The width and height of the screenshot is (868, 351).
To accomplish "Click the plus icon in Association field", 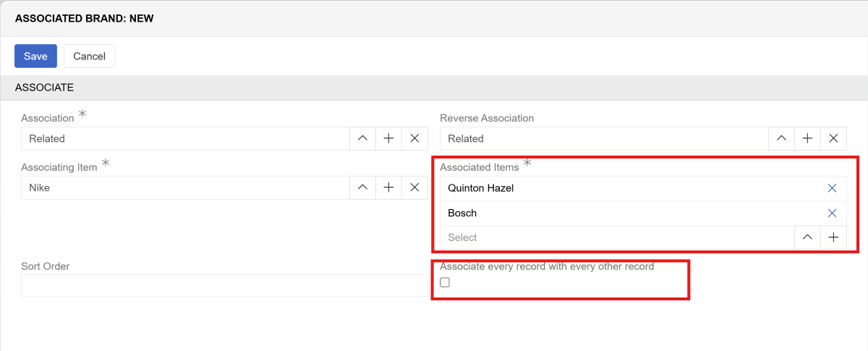I will [388, 138].
